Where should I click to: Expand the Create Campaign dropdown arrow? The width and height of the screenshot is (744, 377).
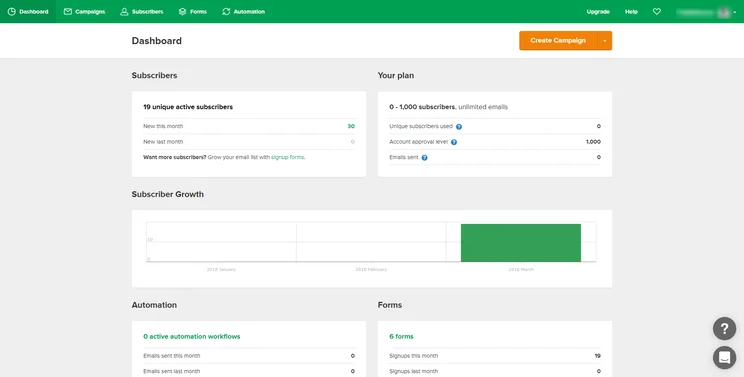tap(604, 41)
